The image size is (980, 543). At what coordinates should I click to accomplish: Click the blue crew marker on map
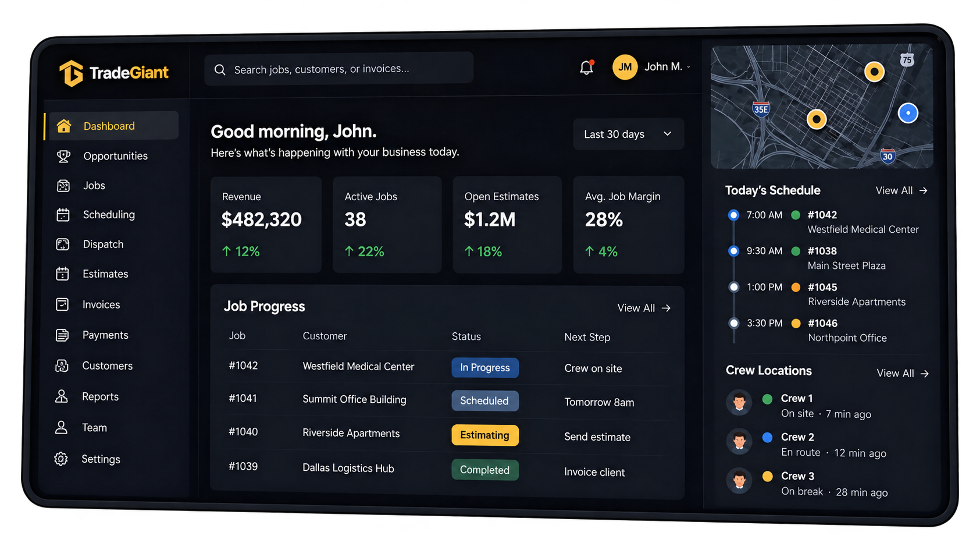pyautogui.click(x=908, y=113)
